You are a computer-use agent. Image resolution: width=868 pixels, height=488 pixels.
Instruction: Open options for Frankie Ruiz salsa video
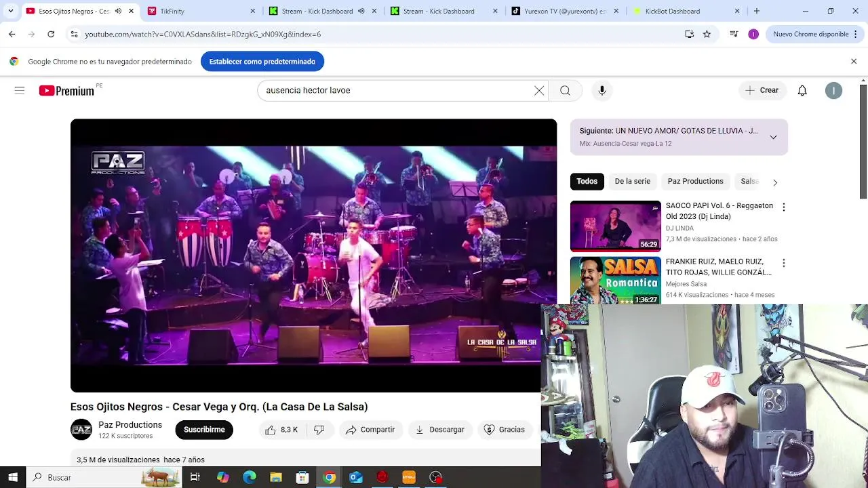pyautogui.click(x=784, y=263)
